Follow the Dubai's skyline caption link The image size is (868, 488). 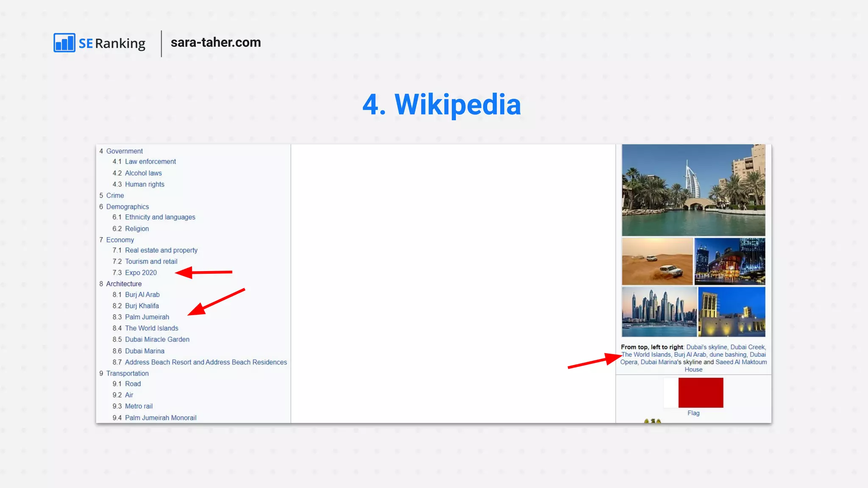point(707,347)
